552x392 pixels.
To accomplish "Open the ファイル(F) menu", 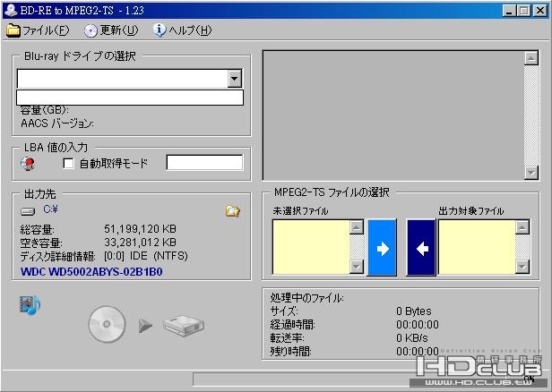I will click(x=38, y=30).
